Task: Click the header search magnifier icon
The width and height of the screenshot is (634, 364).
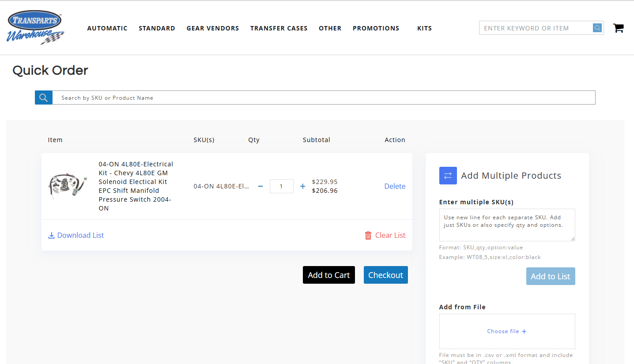Action: click(597, 28)
